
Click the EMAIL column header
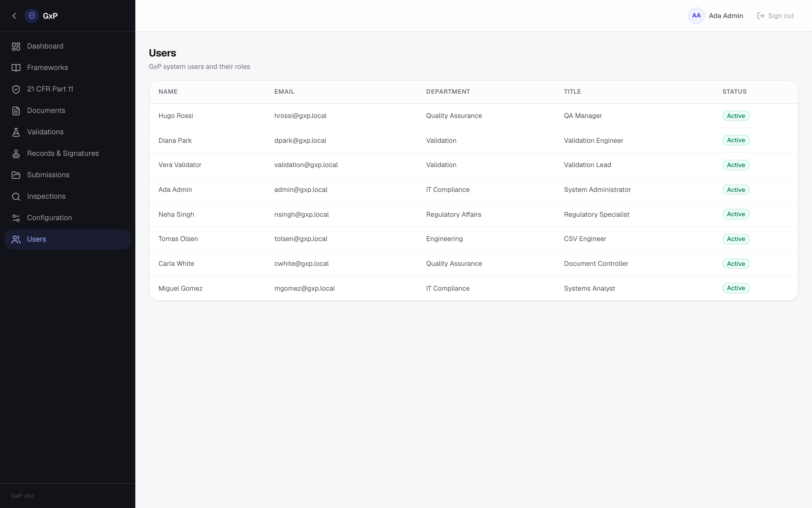coord(284,92)
